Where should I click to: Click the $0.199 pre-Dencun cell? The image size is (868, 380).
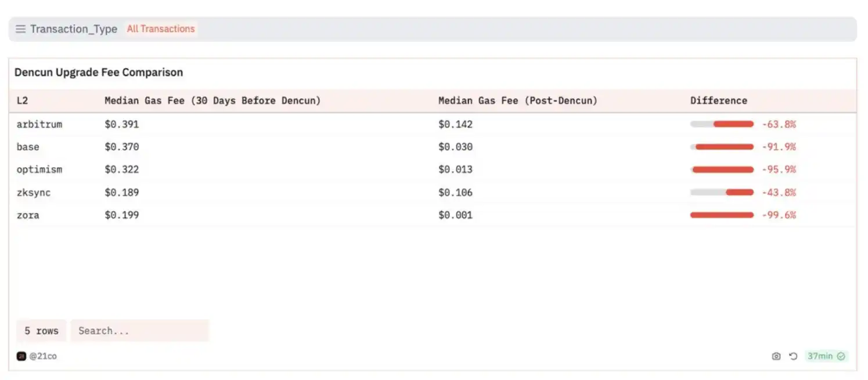pyautogui.click(x=122, y=215)
